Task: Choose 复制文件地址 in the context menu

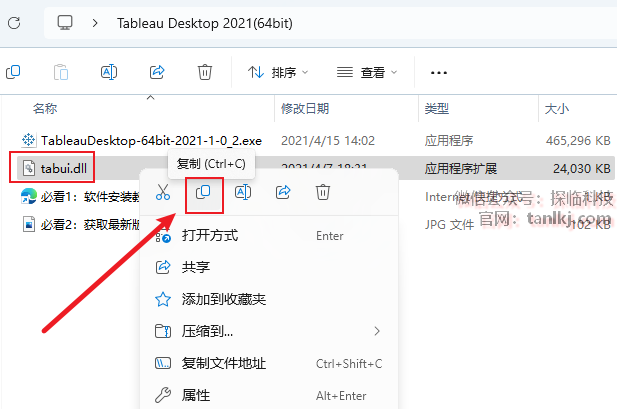Action: [269, 363]
